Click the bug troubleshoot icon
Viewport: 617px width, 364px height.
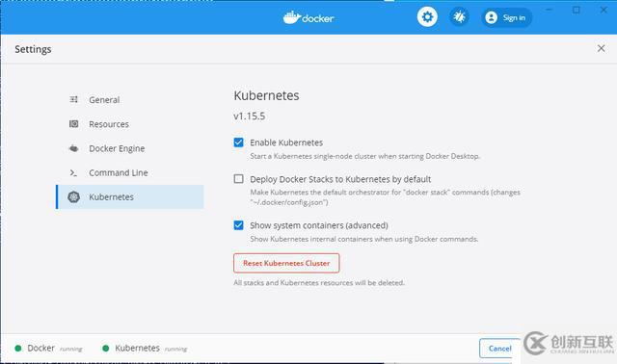[x=459, y=17]
